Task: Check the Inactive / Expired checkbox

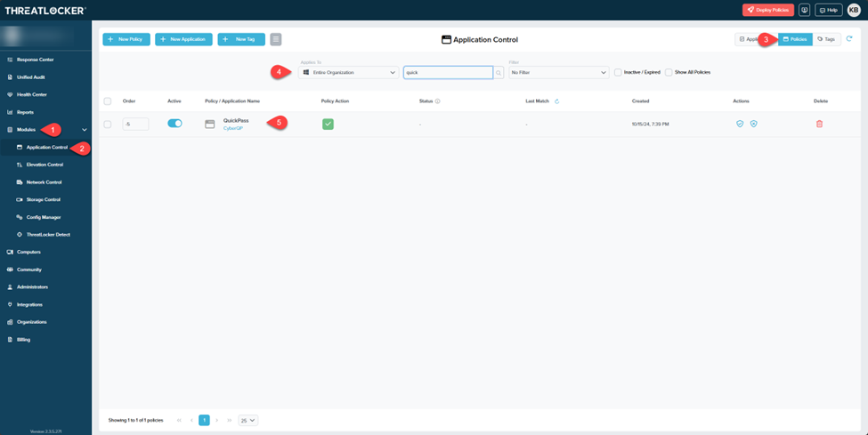Action: tap(619, 73)
